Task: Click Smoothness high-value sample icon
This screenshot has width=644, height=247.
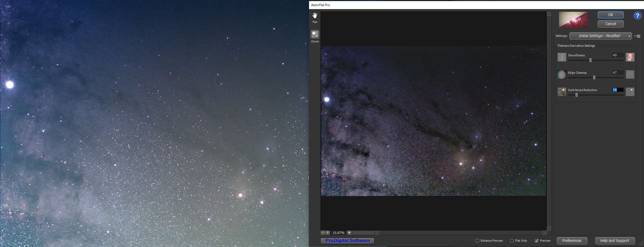Action: tap(630, 57)
